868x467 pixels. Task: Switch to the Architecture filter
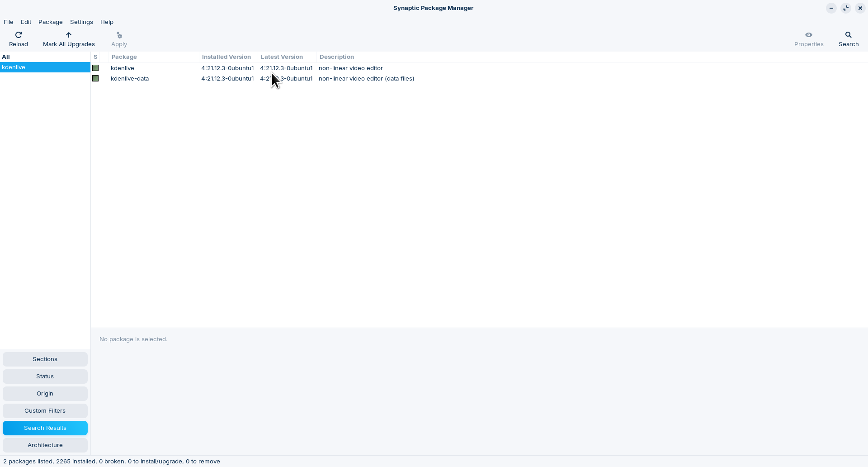(x=45, y=445)
